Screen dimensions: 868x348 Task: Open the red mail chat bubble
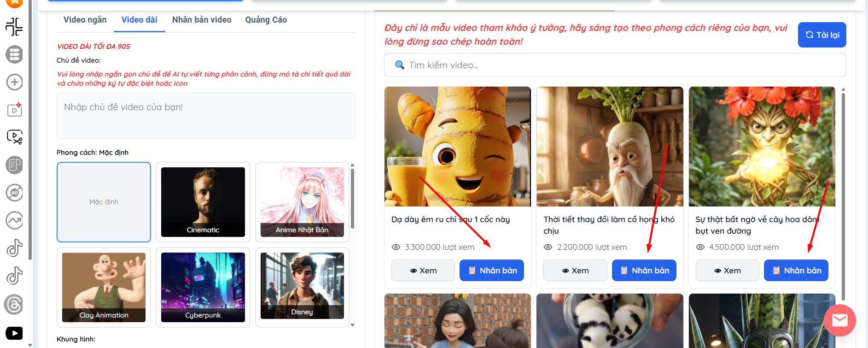point(839,320)
